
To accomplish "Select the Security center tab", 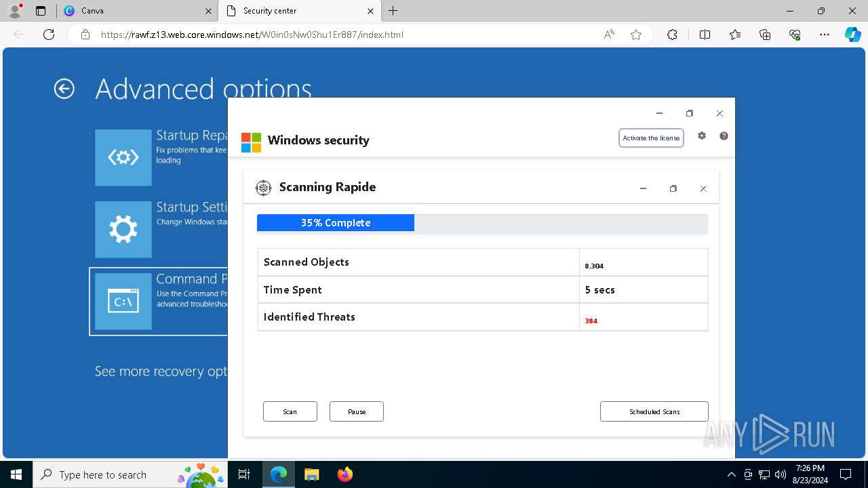I will point(299,11).
